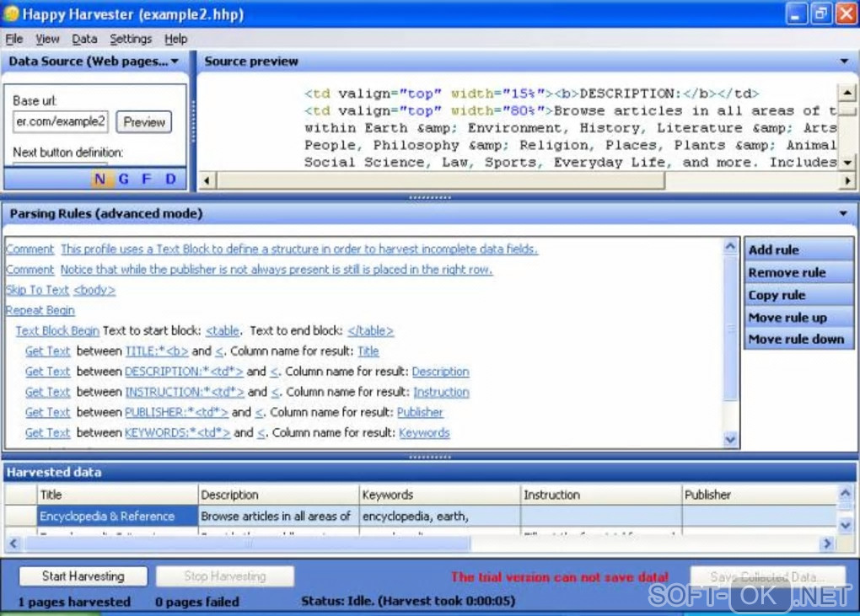Open 'Notice that while the publisher' comment text
This screenshot has width=860, height=616.
[276, 269]
